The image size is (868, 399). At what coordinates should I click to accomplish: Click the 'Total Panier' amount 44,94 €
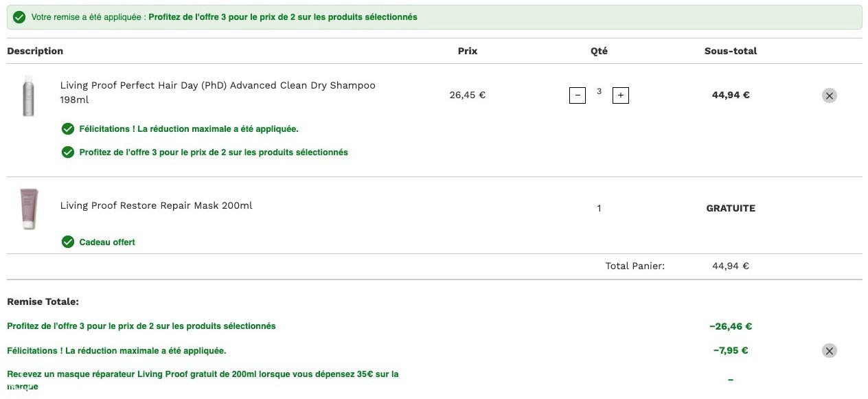[x=731, y=266]
